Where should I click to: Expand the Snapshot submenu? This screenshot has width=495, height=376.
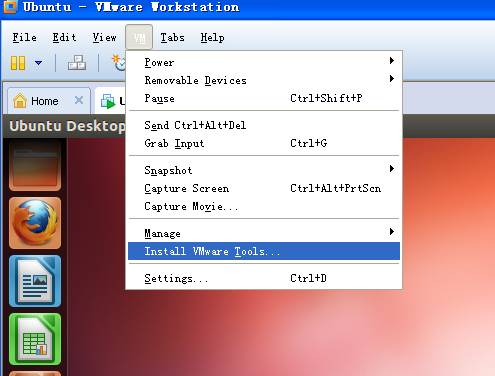tap(264, 170)
